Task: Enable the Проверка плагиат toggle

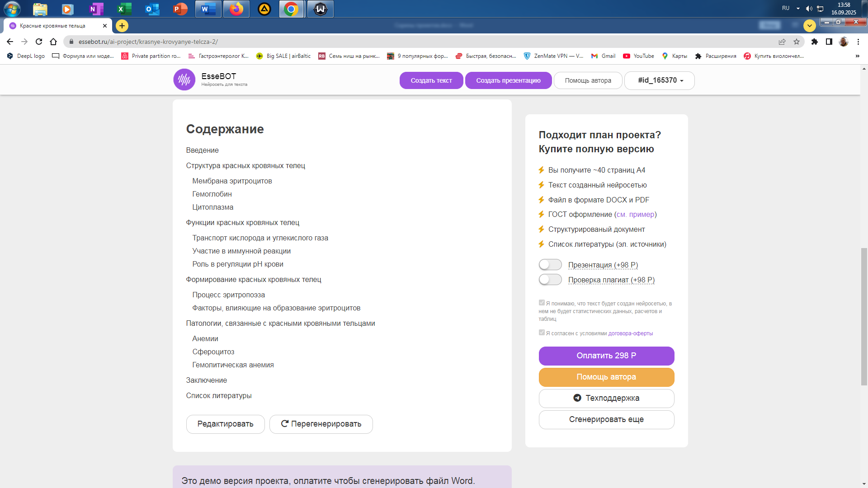Action: (550, 280)
